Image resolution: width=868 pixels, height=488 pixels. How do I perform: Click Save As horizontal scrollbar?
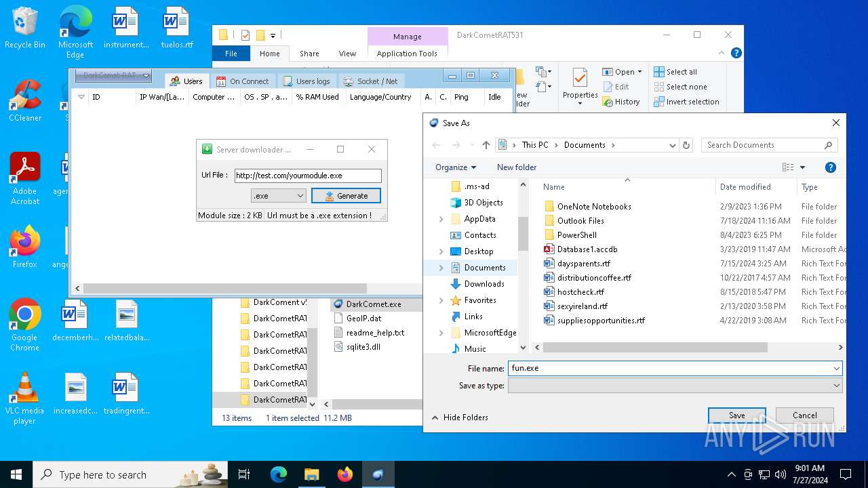[x=654, y=347]
